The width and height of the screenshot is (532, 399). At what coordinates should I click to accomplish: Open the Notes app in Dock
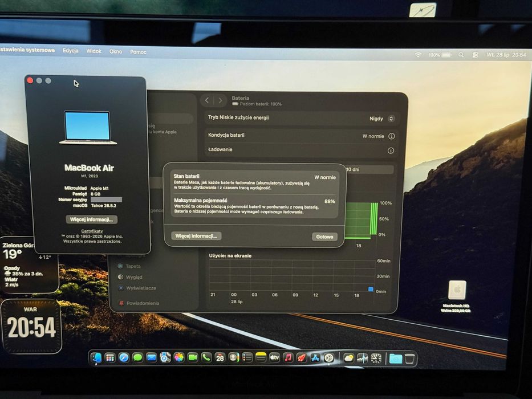point(261,357)
